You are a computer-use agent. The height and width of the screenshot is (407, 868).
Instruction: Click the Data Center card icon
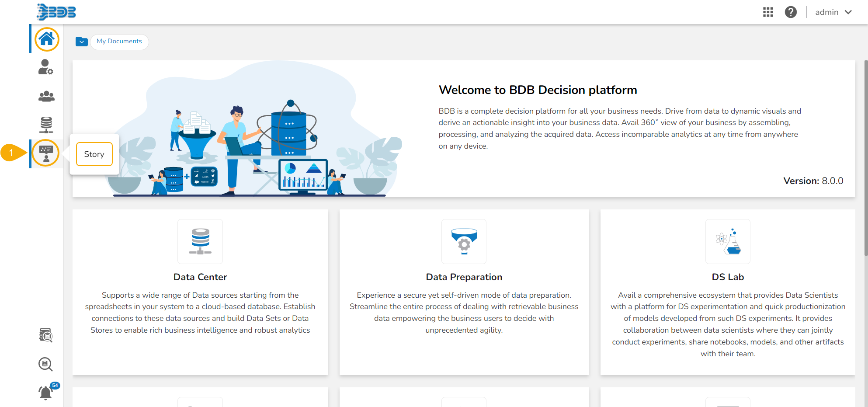tap(200, 241)
